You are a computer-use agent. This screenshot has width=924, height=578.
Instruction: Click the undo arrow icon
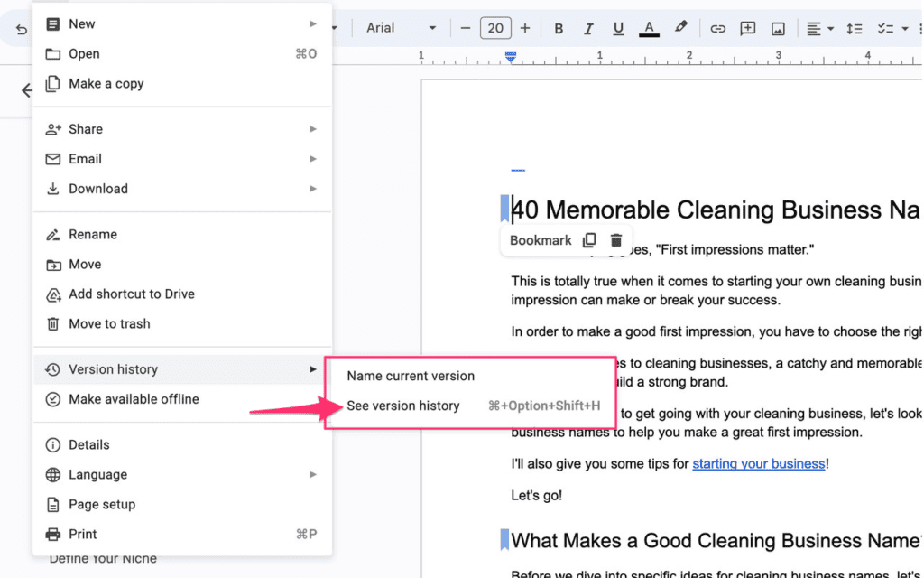(22, 29)
